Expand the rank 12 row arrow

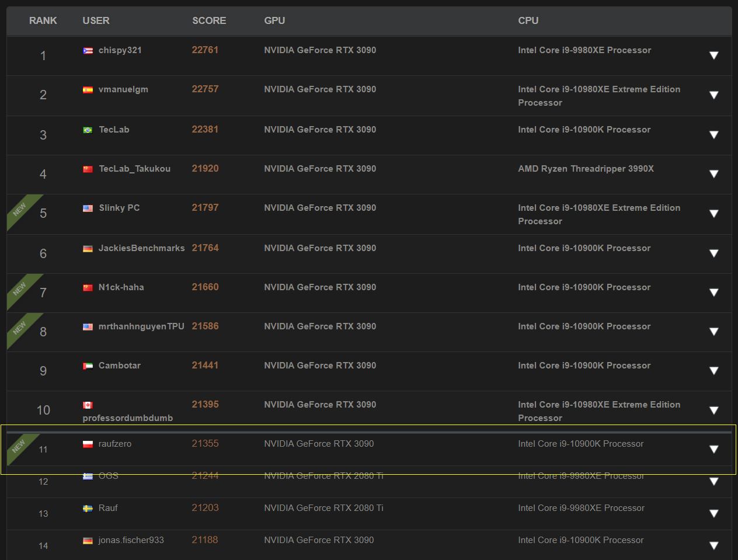pos(713,481)
